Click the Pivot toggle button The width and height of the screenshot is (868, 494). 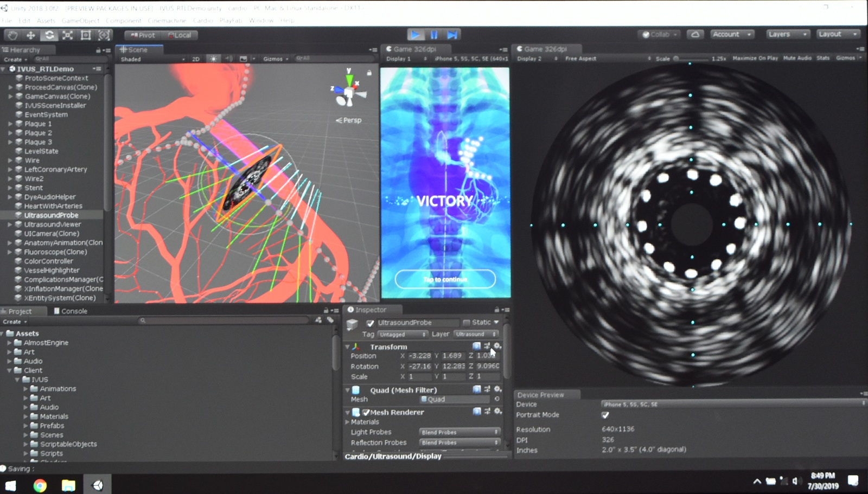point(143,35)
